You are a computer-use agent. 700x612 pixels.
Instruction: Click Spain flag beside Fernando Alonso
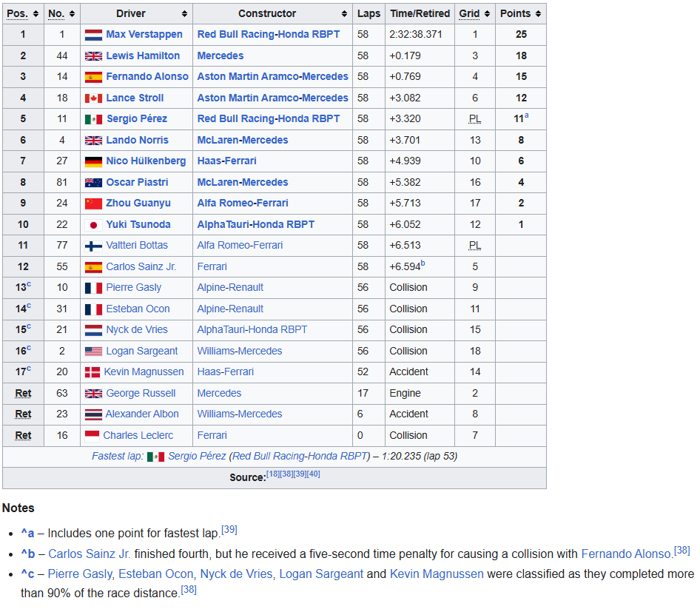point(93,77)
